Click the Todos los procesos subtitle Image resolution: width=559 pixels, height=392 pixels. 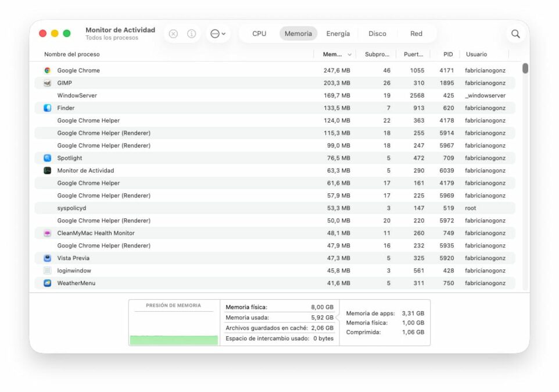(x=112, y=38)
